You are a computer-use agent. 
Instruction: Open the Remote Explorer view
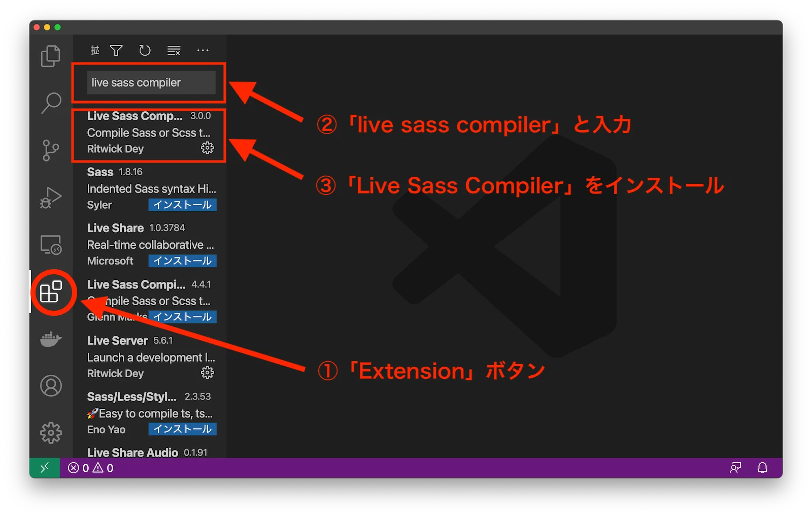coord(50,245)
